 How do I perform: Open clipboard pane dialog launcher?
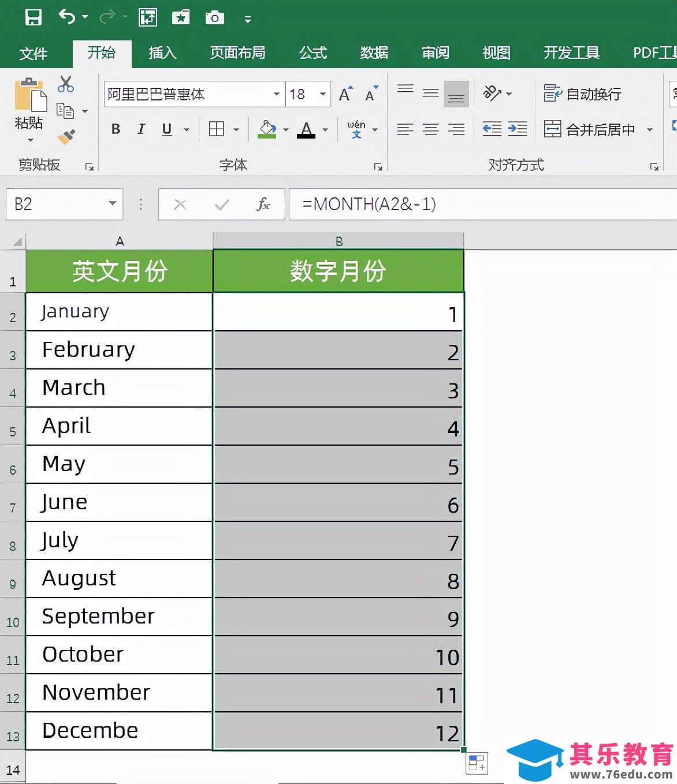90,166
